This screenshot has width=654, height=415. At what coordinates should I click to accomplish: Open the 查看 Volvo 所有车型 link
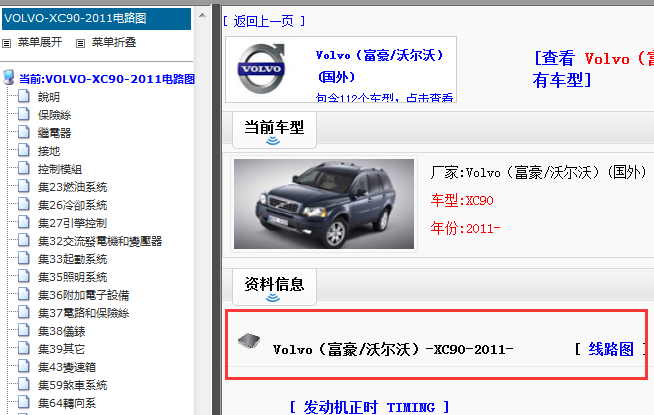(593, 69)
